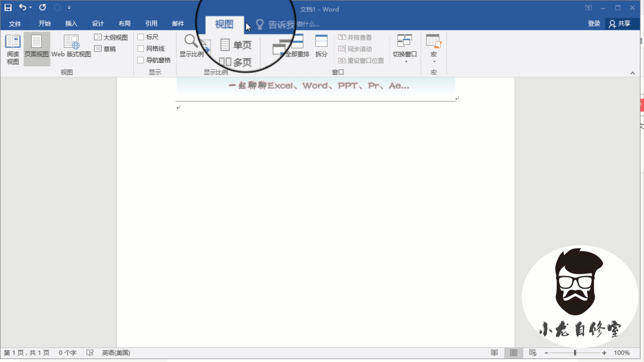Enable the Ruler (标尺) checkbox
The width and height of the screenshot is (644, 362).
coord(141,37)
